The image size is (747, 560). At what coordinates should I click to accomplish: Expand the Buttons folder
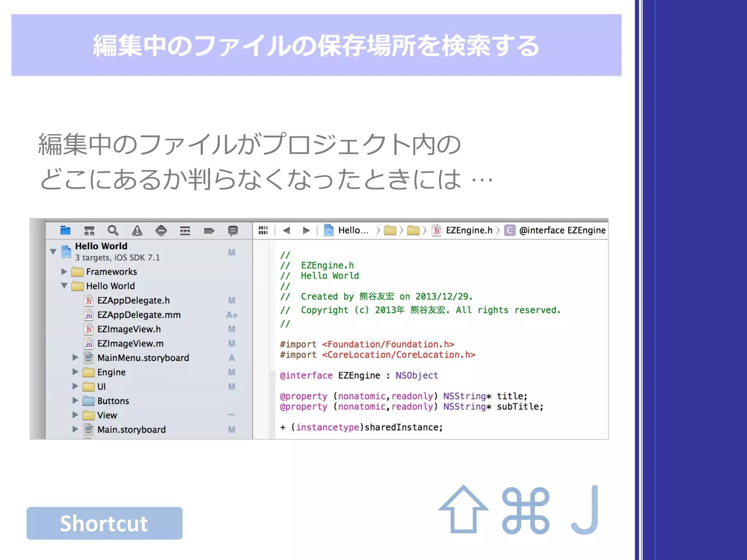(x=75, y=400)
